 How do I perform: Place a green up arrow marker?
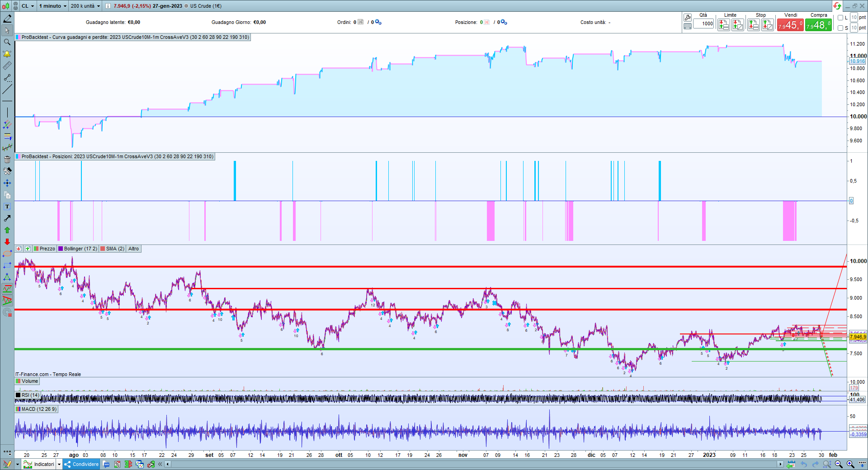(x=7, y=230)
